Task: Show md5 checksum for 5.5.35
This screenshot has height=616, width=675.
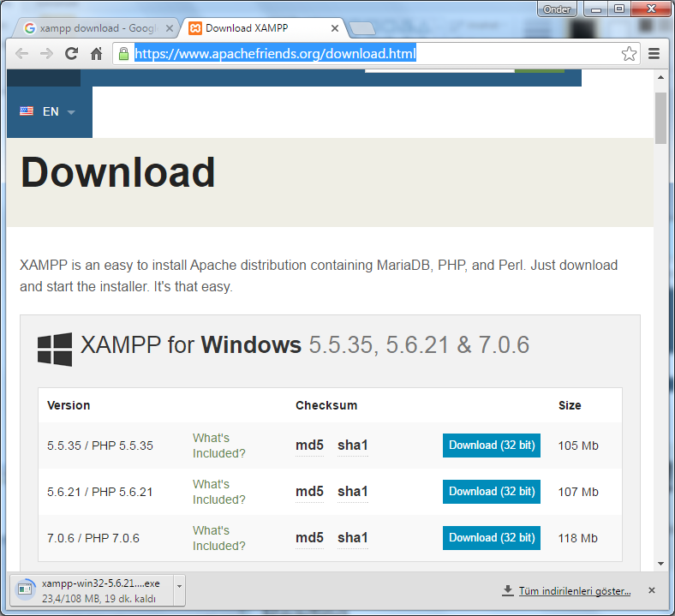Action: (309, 446)
